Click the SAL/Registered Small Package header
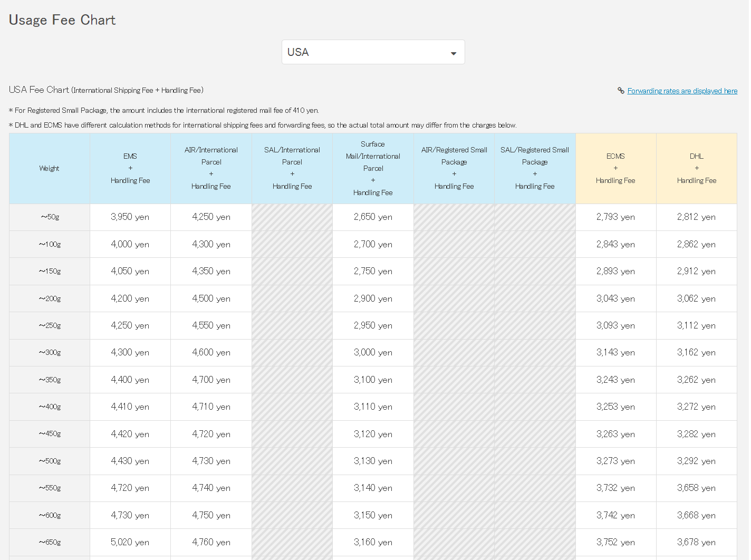 coord(535,168)
